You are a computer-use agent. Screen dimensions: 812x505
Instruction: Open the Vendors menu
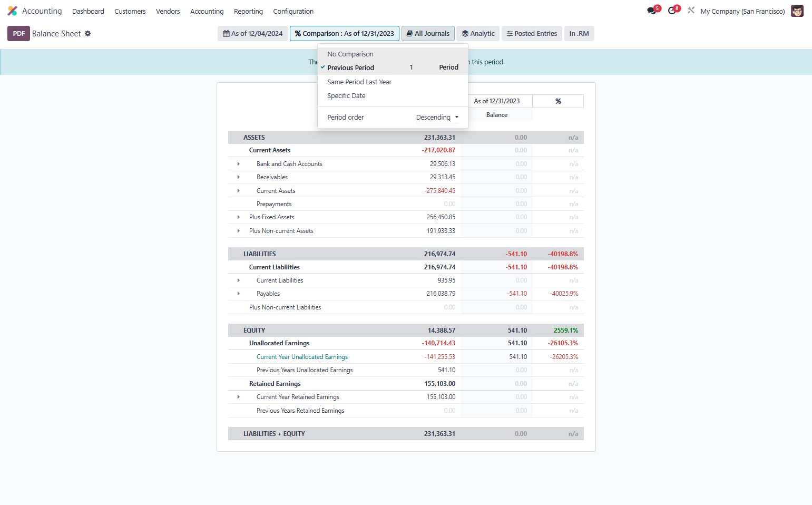pyautogui.click(x=168, y=11)
